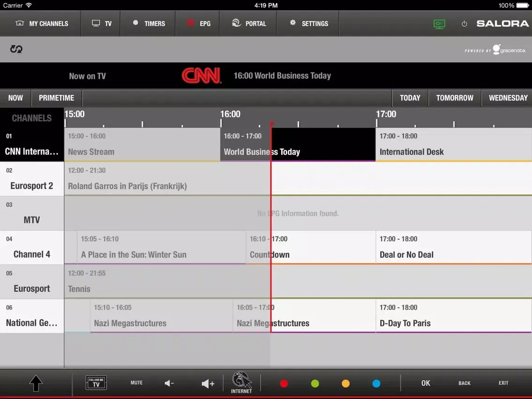Select channel 03 MTV

click(32, 213)
